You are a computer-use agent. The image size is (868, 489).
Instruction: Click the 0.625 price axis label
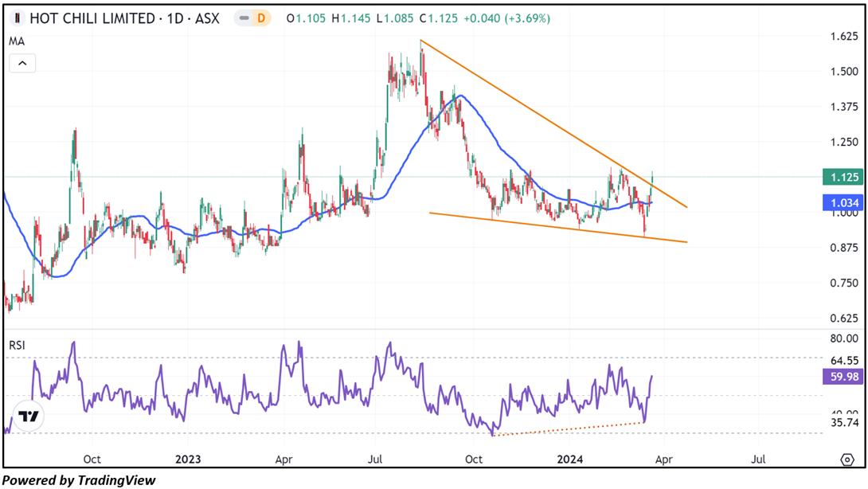coord(844,319)
